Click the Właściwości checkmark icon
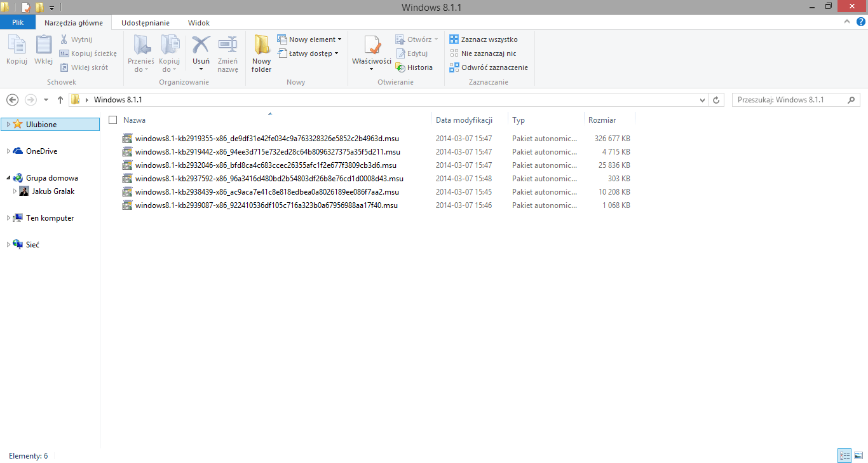 [372, 45]
